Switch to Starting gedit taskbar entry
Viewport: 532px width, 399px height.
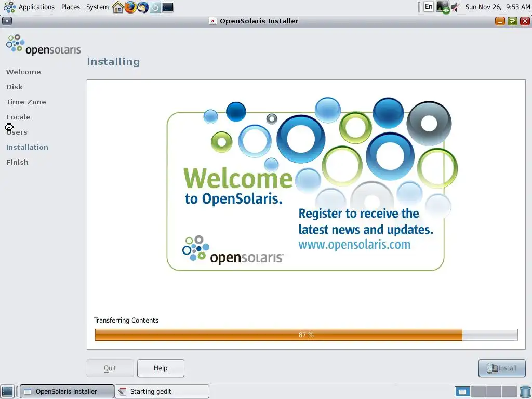tap(162, 392)
